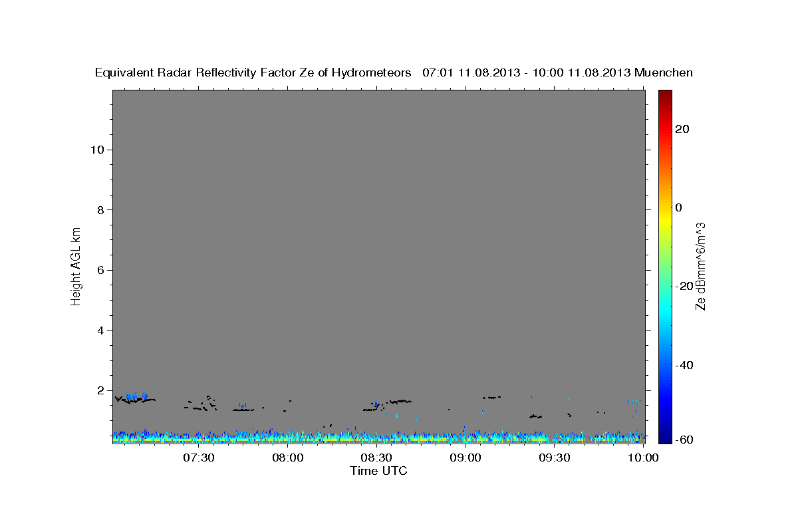Click the '09:30' time tick label
Viewport: 798px width, 532px height.
click(554, 458)
